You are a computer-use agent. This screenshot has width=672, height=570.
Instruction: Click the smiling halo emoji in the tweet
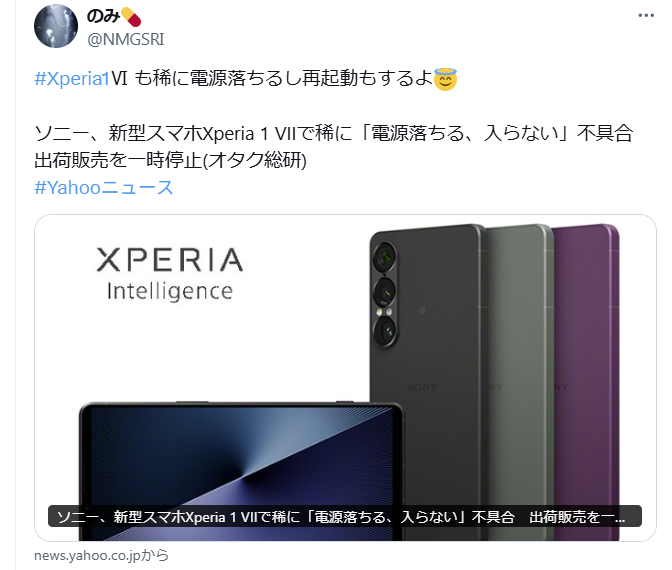[446, 79]
